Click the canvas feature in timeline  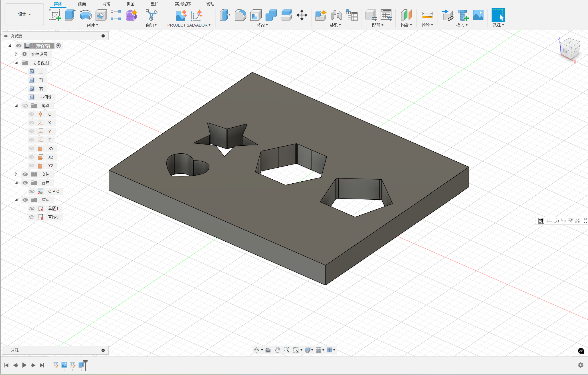click(64, 365)
